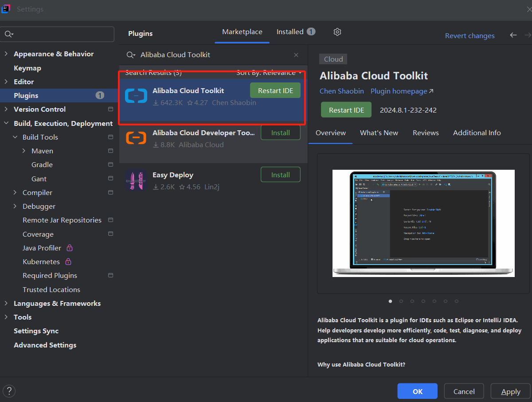Install the Easy Deploy plugin
This screenshot has width=532, height=402.
(280, 175)
